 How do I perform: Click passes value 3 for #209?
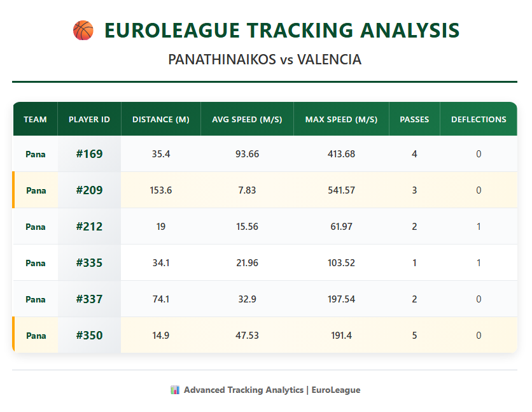coord(414,190)
